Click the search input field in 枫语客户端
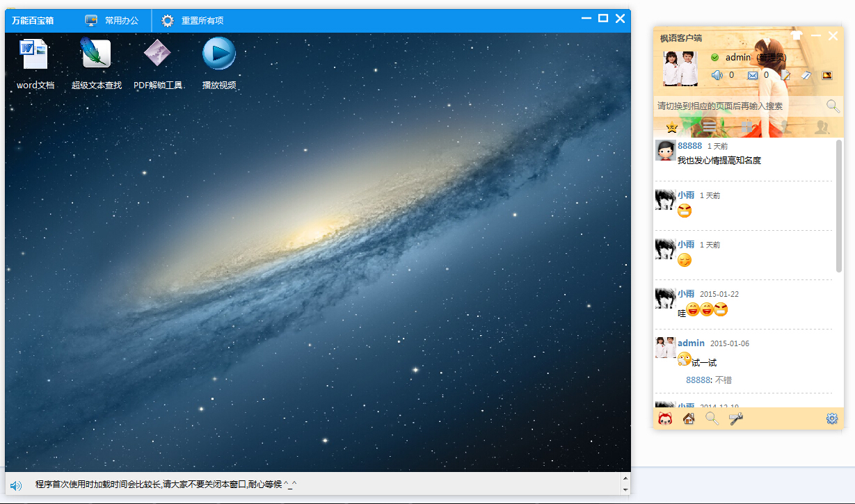855x504 pixels. pos(737,106)
